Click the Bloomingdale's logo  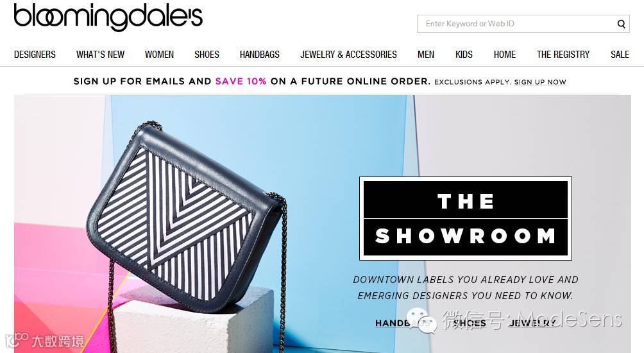coord(108,17)
